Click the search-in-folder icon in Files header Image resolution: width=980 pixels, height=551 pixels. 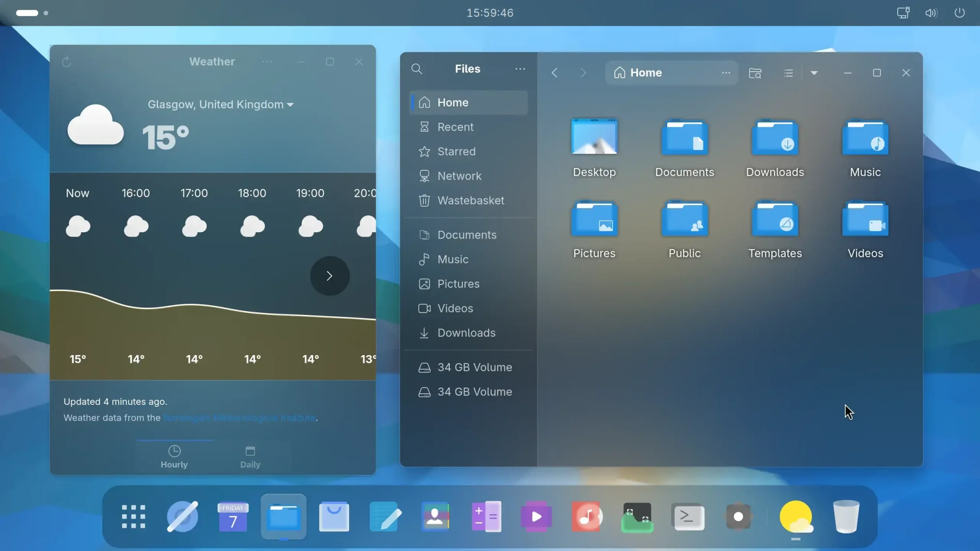coord(755,73)
